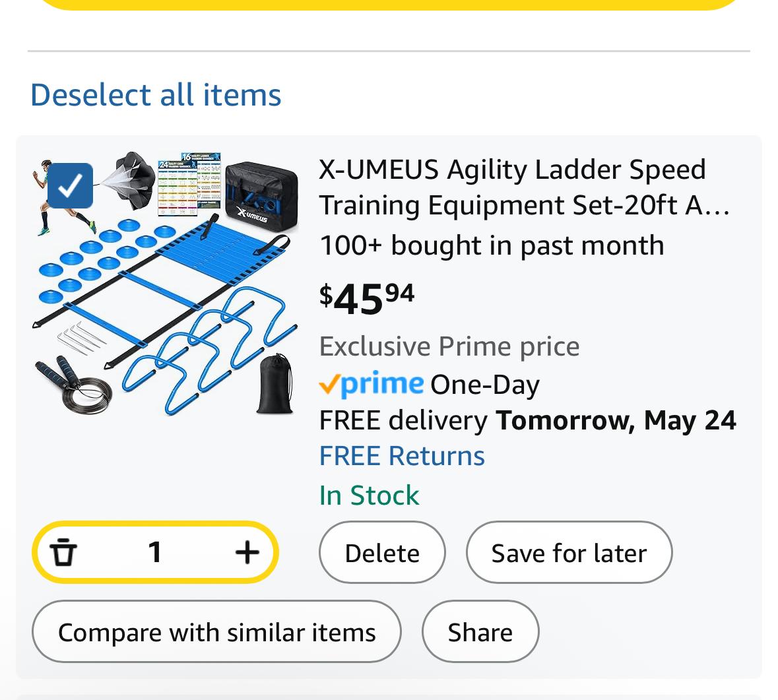Increase quantity with the plus icon

tap(247, 552)
